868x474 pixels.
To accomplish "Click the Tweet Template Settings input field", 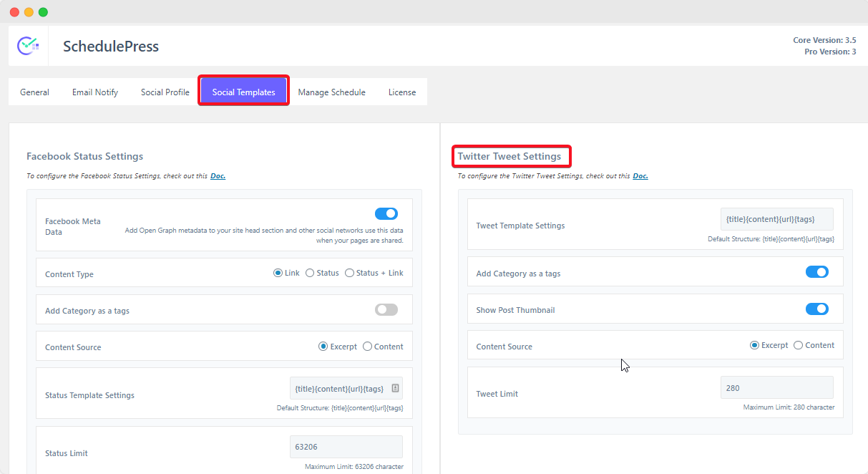I will pyautogui.click(x=777, y=219).
